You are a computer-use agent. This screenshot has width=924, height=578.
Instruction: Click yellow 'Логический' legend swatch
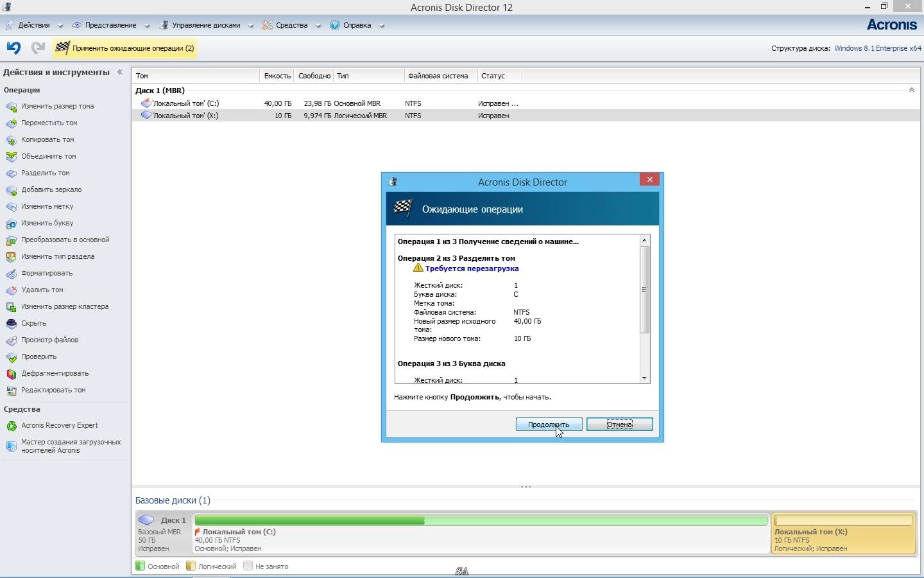(x=191, y=566)
